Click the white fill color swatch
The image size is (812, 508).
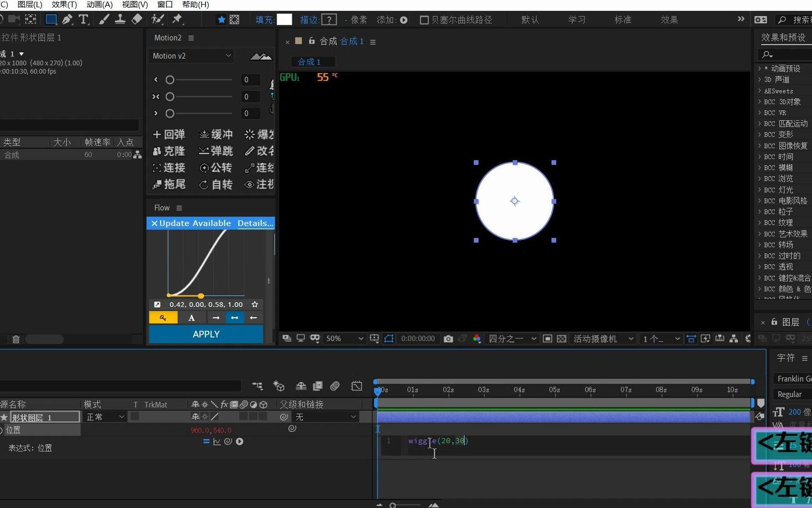click(x=284, y=20)
